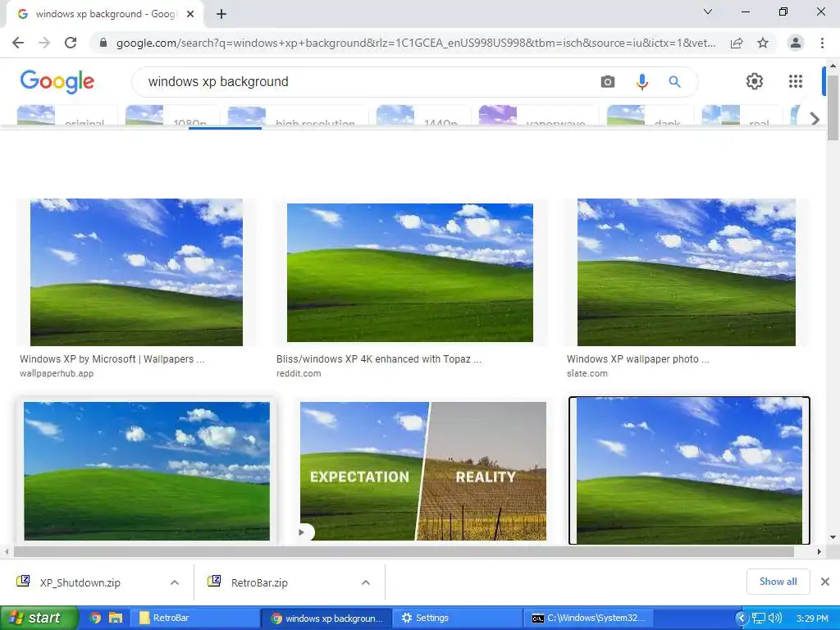The width and height of the screenshot is (840, 630).
Task: Open the Google apps grid
Action: point(796,81)
